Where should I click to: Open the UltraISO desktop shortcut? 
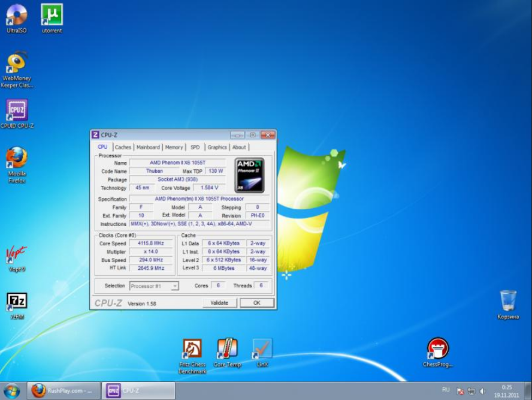(17, 19)
